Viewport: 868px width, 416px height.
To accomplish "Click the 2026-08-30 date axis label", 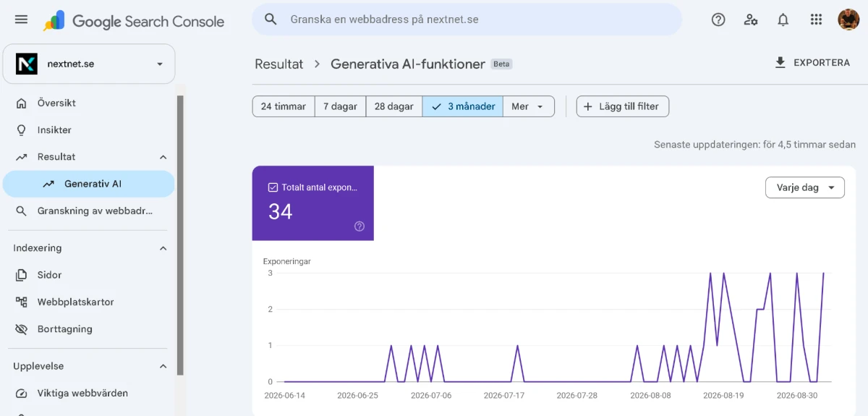I will point(796,396).
